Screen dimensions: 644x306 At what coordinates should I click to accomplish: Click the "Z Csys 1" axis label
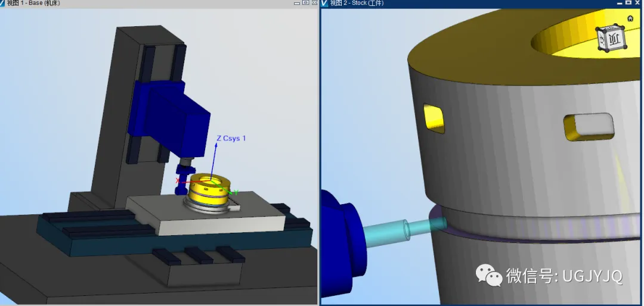click(x=231, y=138)
